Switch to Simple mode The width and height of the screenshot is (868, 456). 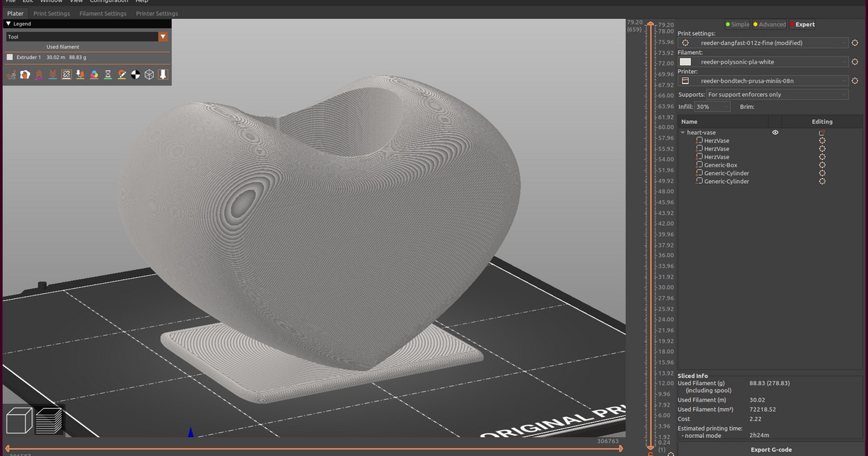coord(737,25)
